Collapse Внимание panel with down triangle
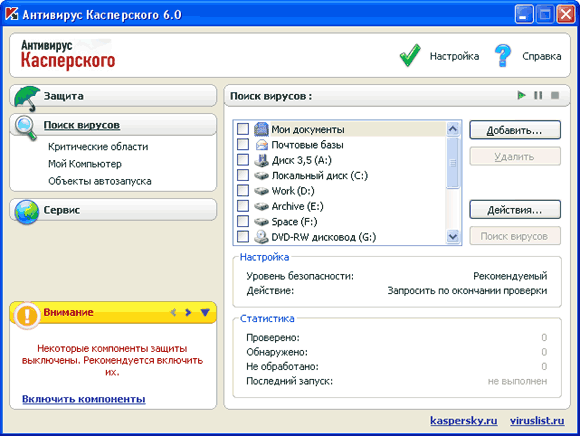This screenshot has height=436, width=580. click(x=205, y=312)
